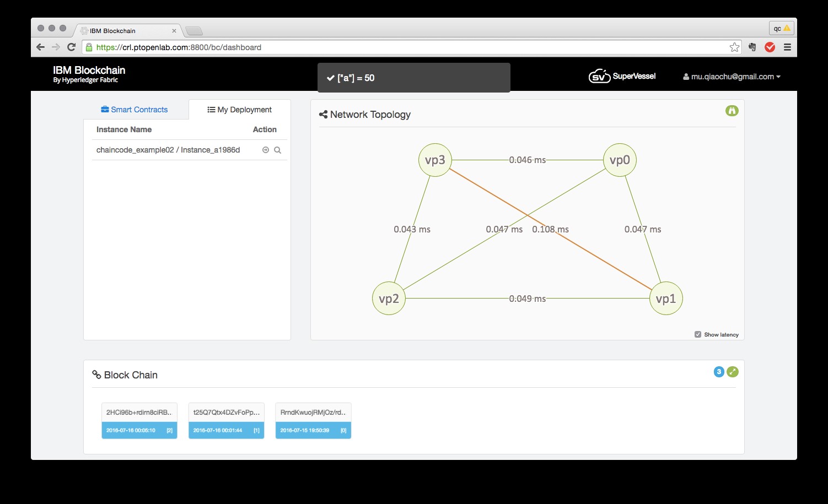This screenshot has width=828, height=504.
Task: Open the Evernote elephant extension
Action: [x=752, y=47]
